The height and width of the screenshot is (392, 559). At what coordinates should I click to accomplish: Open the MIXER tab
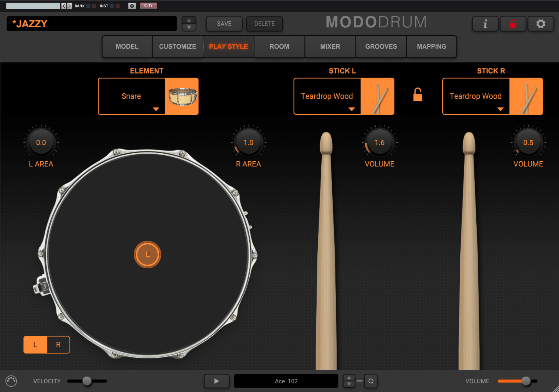pyautogui.click(x=330, y=46)
